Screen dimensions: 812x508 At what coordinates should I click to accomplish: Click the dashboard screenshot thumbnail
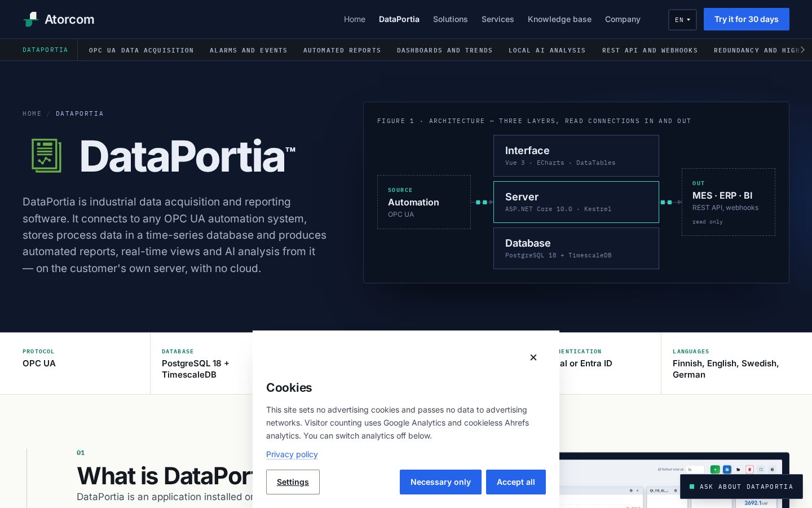tap(674, 480)
